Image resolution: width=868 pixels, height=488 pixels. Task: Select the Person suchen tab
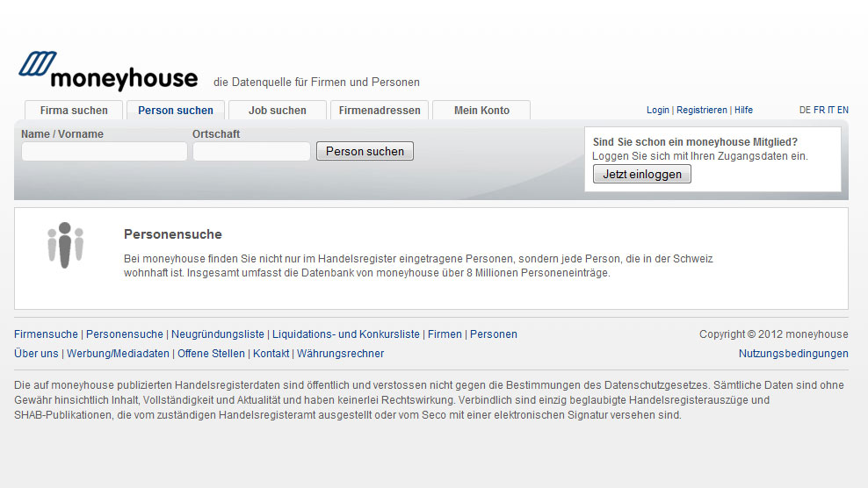point(176,110)
